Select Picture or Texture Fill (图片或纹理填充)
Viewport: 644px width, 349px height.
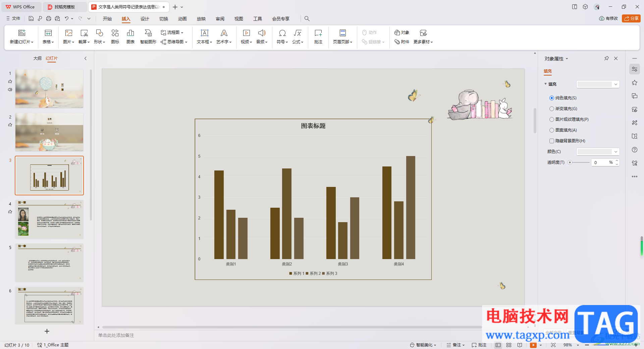click(x=551, y=119)
